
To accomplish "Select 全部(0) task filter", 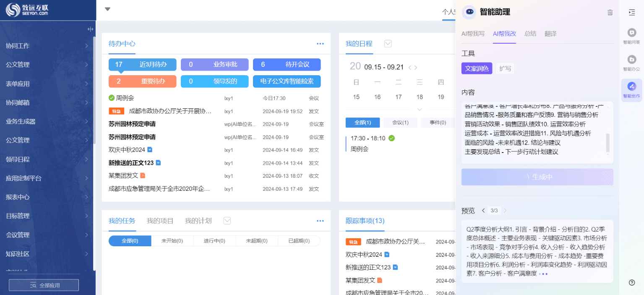I will click(x=130, y=241).
